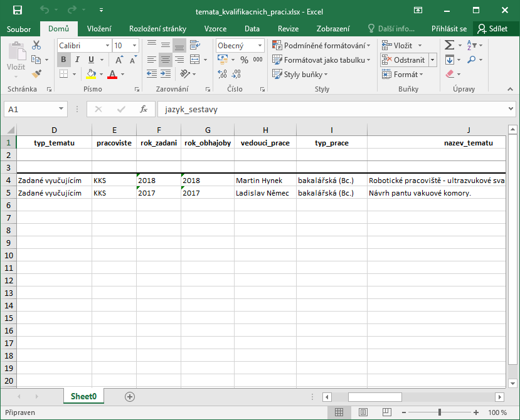Expand the formula bar
The image size is (520, 420).
[511, 108]
